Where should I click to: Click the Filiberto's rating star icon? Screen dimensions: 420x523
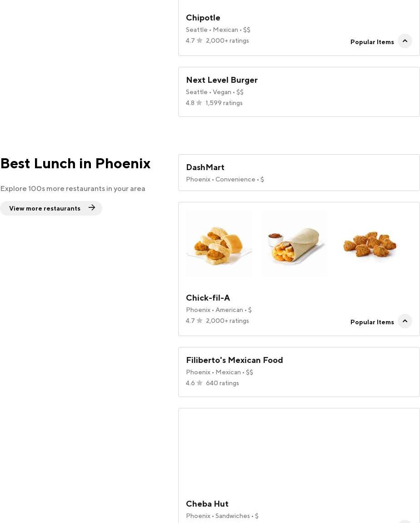(x=200, y=383)
